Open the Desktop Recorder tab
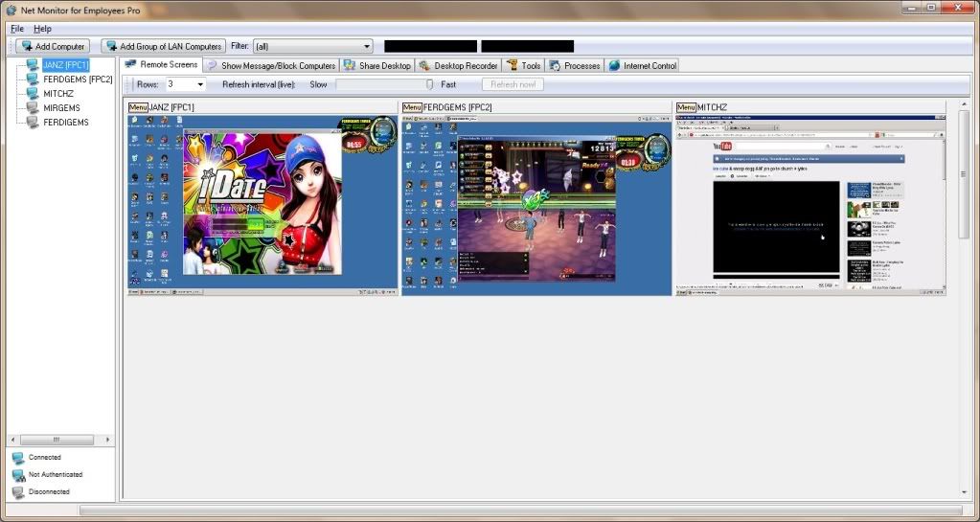Screen dimensions: 980x522 point(458,66)
